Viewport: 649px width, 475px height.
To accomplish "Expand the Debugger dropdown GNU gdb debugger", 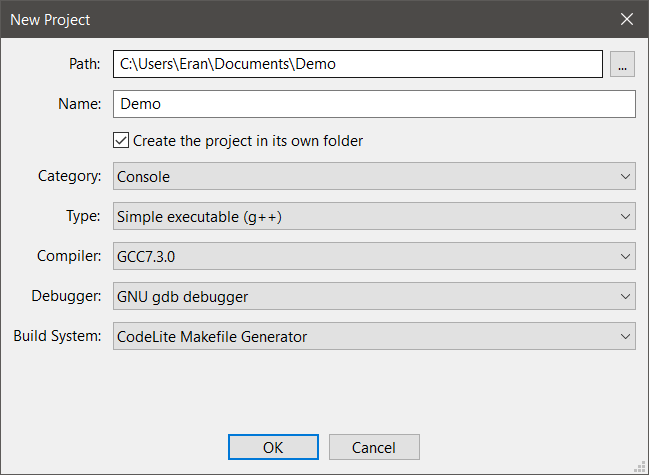I will [x=374, y=296].
